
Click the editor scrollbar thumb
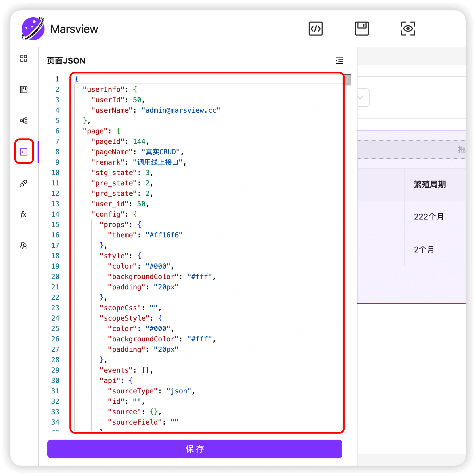347,80
